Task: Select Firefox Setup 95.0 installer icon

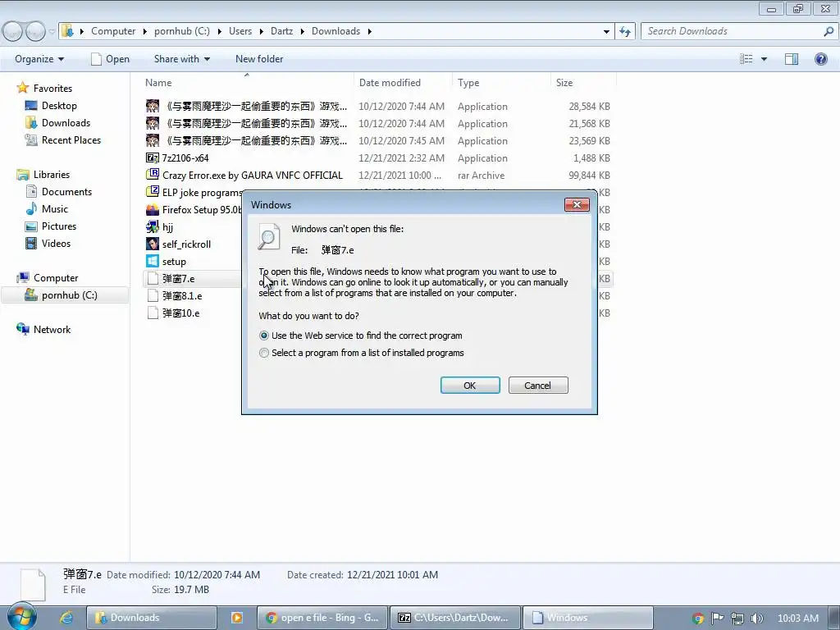Action: coord(152,209)
